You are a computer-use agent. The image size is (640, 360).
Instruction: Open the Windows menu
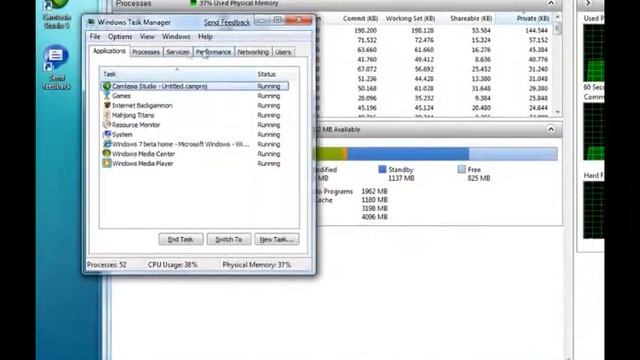pyautogui.click(x=176, y=37)
